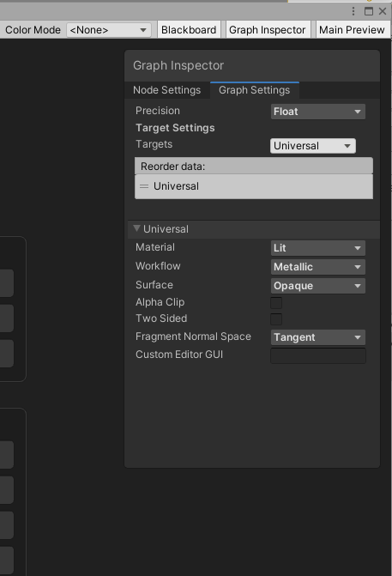Viewport: 392px width, 576px height.
Task: Click the Custom Editor GUI text field
Action: (x=318, y=355)
